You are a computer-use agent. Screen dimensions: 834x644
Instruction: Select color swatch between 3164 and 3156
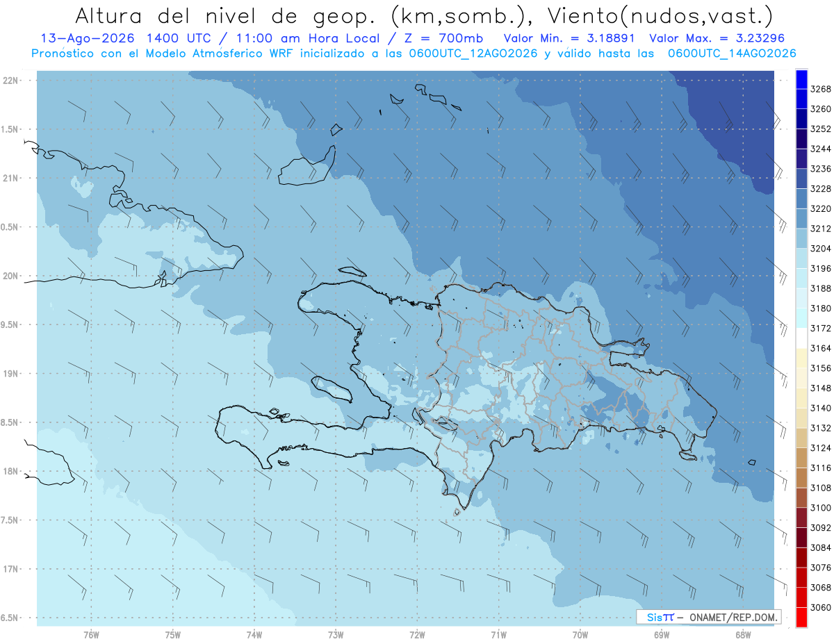point(801,358)
